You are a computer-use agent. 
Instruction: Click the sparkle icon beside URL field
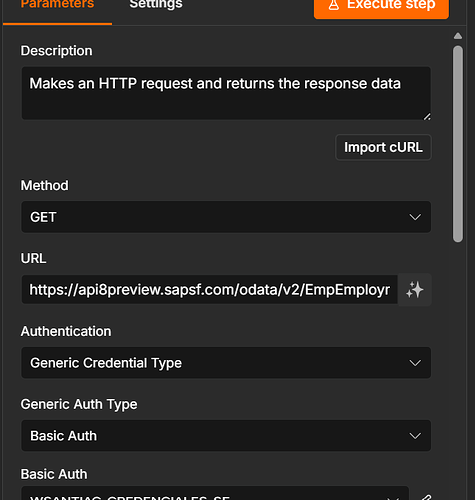point(415,289)
